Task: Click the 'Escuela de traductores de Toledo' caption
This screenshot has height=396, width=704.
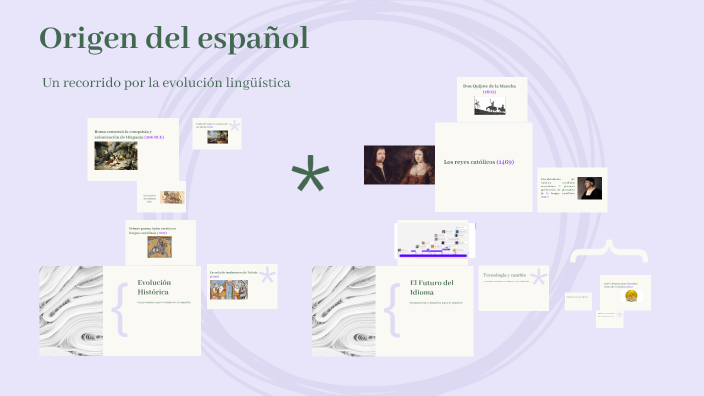Action: click(x=233, y=274)
